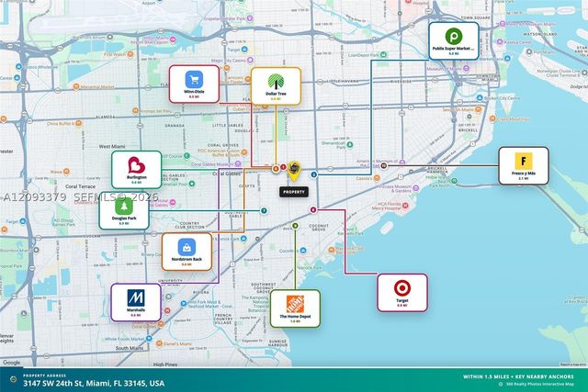Click the Venetian Pool map pin
The width and height of the screenshot is (588, 392).
click(x=192, y=184)
